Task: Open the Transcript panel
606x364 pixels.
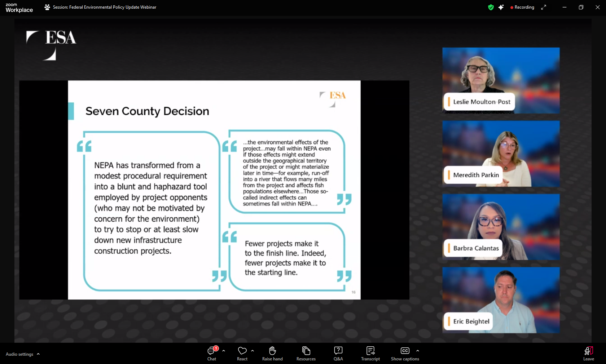Action: 370,353
